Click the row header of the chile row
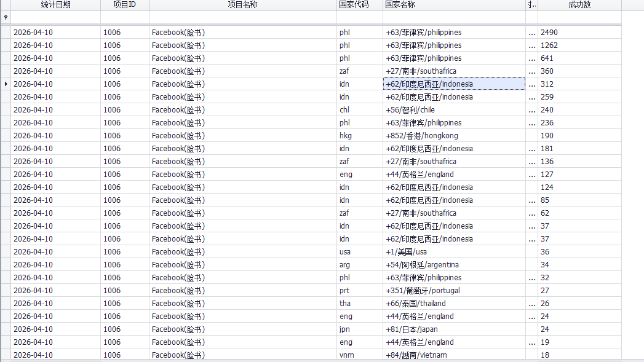The image size is (644, 362). coord(6,109)
